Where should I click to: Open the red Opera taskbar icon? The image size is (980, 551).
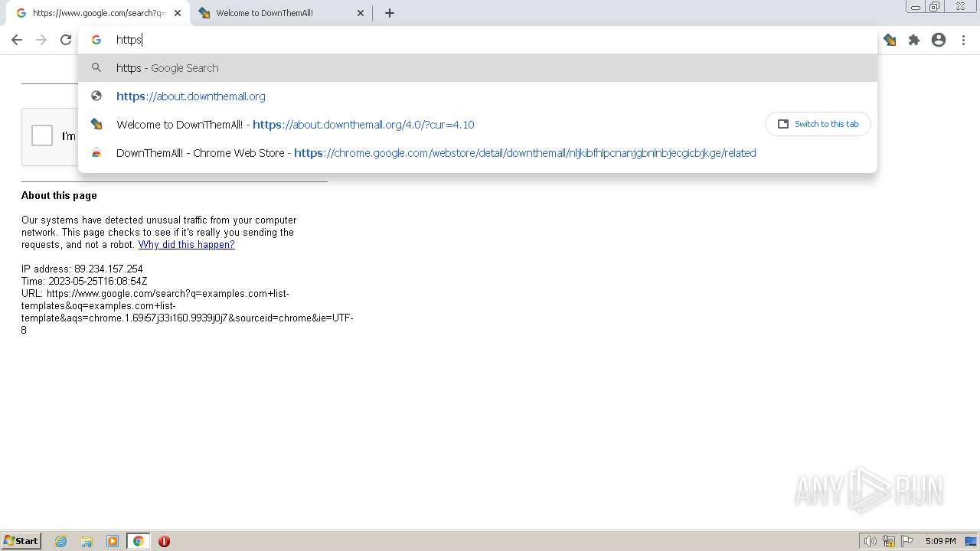164,541
